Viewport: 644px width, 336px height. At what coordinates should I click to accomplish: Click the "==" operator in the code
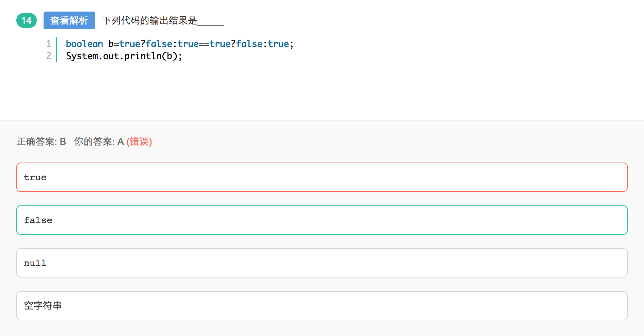click(x=204, y=44)
